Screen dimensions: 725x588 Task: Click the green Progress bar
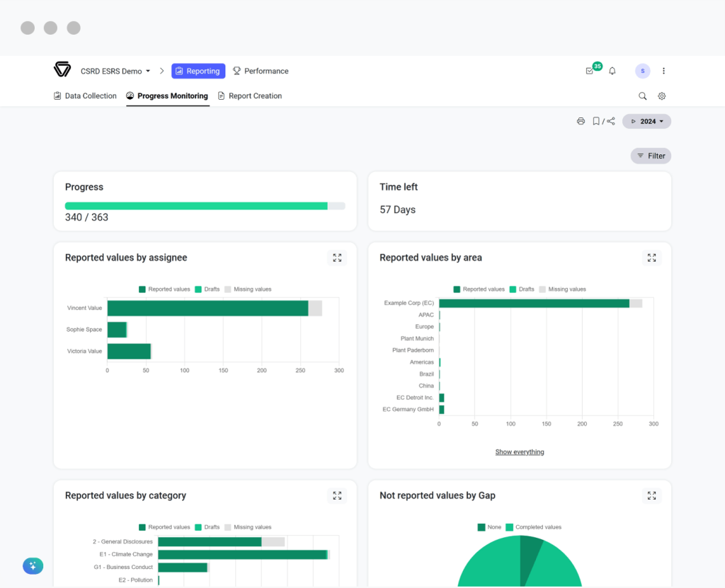(196, 206)
